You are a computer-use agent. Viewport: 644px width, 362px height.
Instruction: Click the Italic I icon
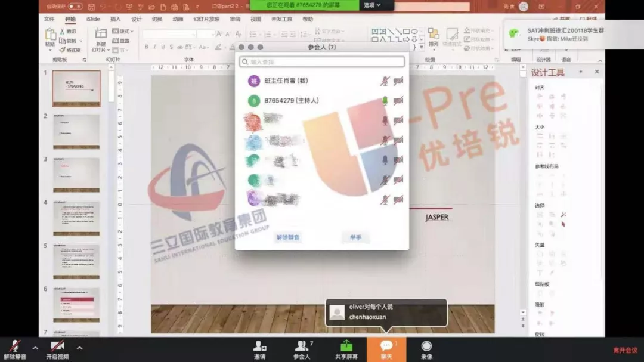pos(155,47)
